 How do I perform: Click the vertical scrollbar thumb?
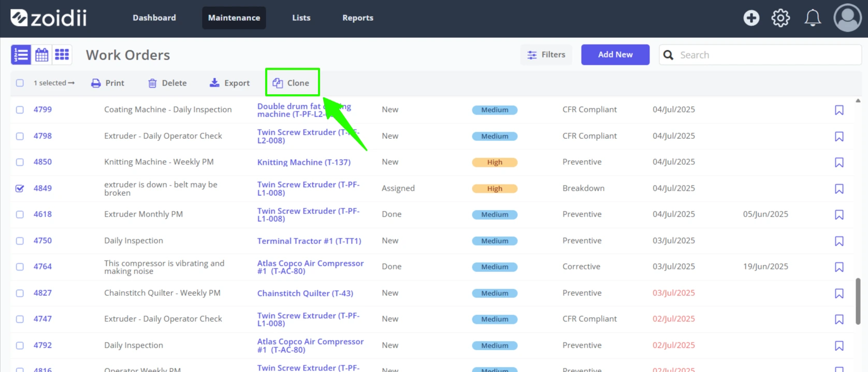pyautogui.click(x=858, y=301)
